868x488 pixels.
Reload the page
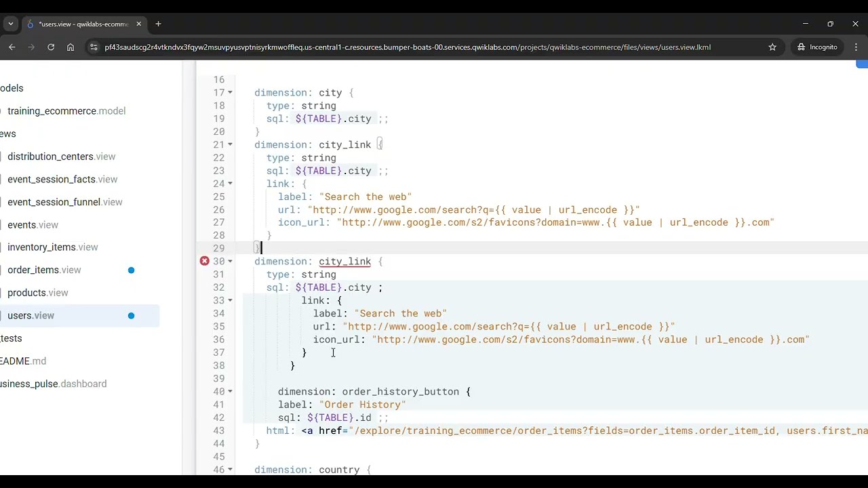[x=51, y=47]
